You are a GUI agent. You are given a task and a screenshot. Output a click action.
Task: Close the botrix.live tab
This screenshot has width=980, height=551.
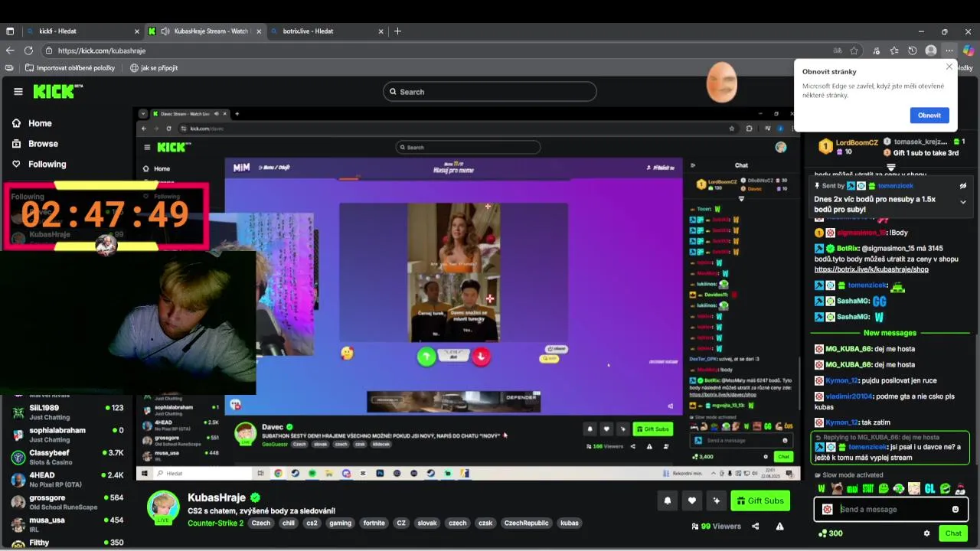point(381,31)
